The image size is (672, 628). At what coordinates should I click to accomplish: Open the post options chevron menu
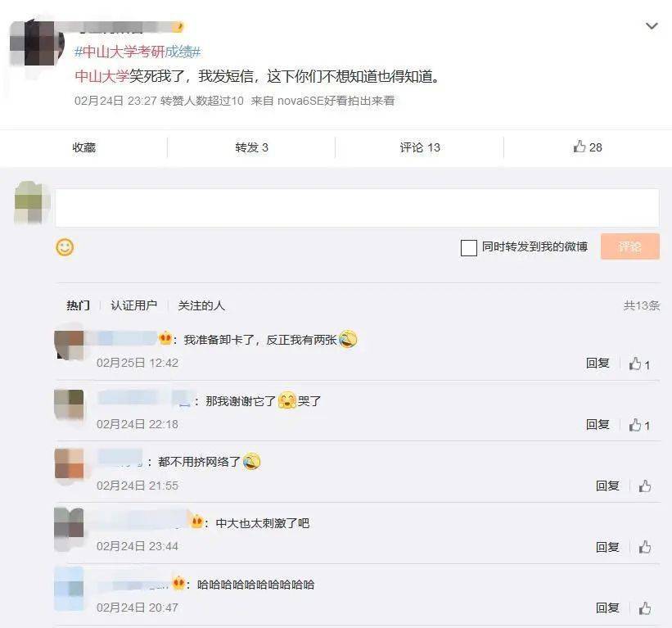(652, 26)
